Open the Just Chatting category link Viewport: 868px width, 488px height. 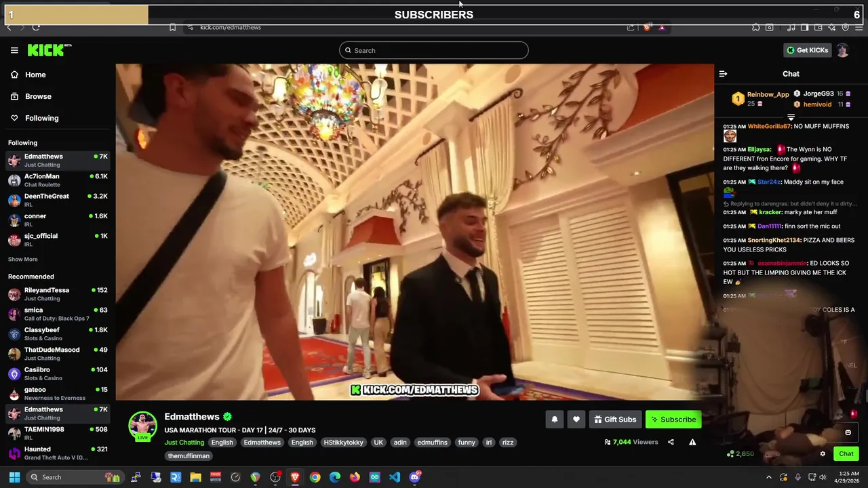point(184,443)
